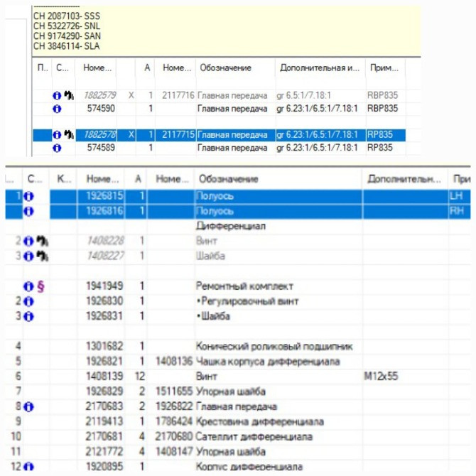Open info icon for part 574589

point(58,148)
